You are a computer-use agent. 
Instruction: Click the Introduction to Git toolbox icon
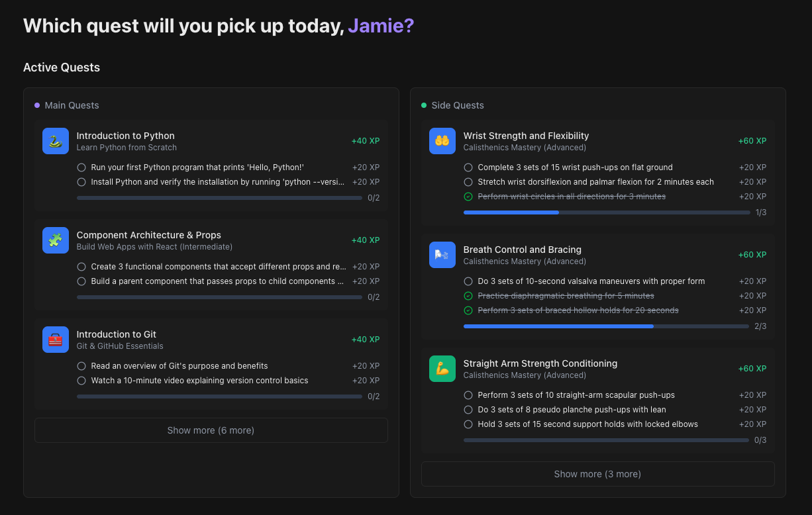(x=56, y=340)
